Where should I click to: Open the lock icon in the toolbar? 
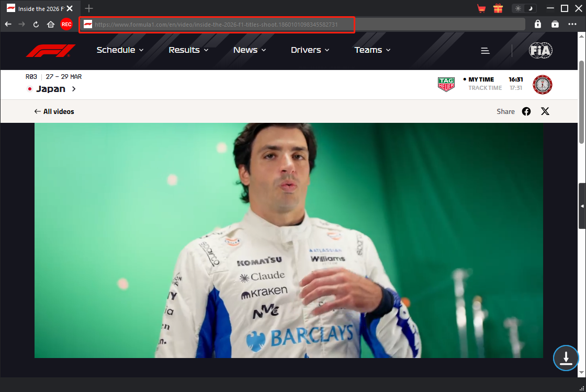click(x=538, y=24)
